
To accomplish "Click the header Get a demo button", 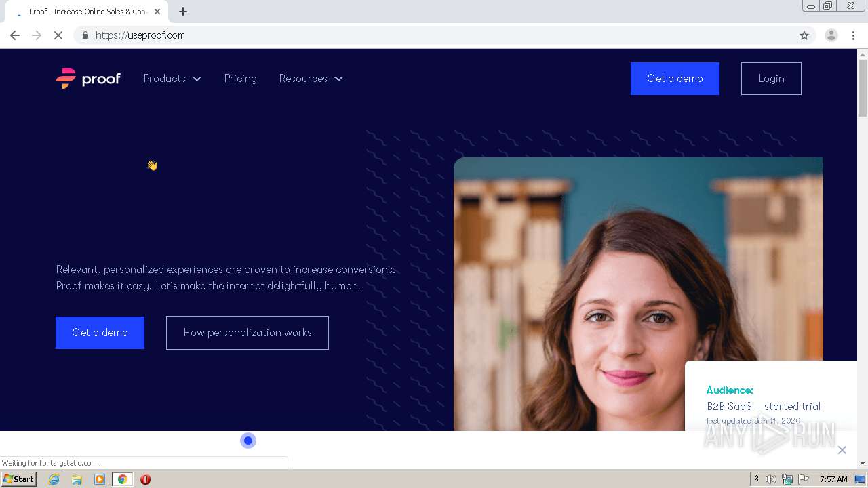I will tap(675, 79).
